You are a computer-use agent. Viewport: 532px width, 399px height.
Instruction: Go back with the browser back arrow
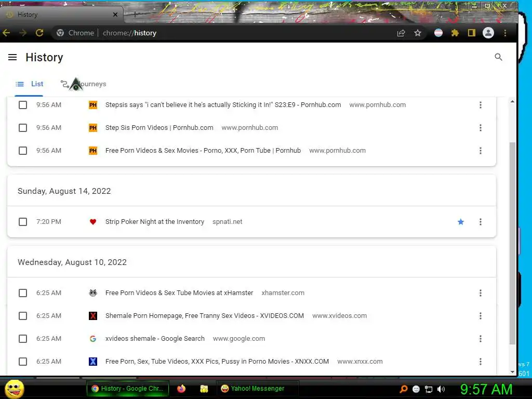point(6,33)
